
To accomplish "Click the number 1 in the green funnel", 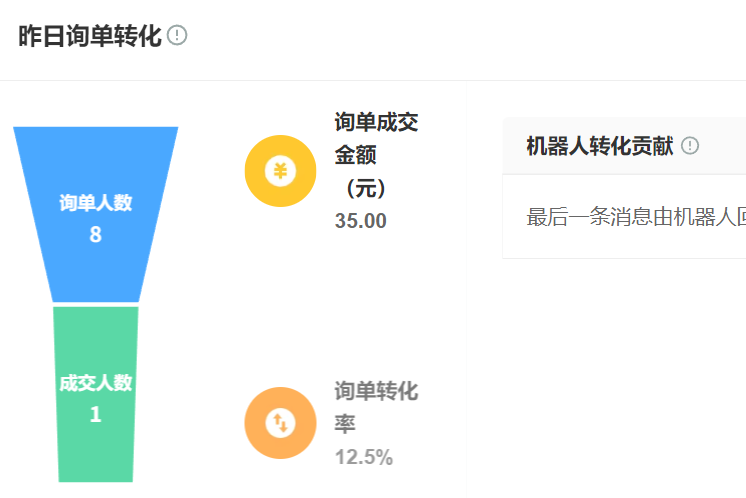I will point(96,414).
